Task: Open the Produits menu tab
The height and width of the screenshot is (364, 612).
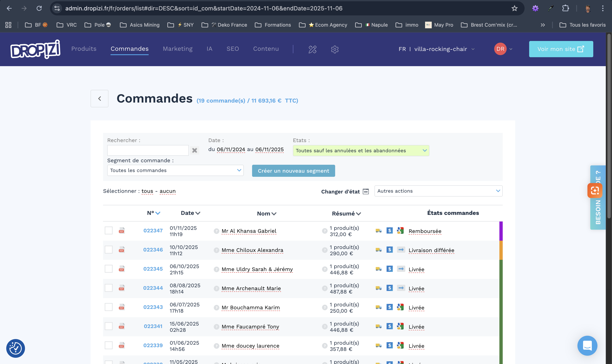Action: (x=84, y=49)
